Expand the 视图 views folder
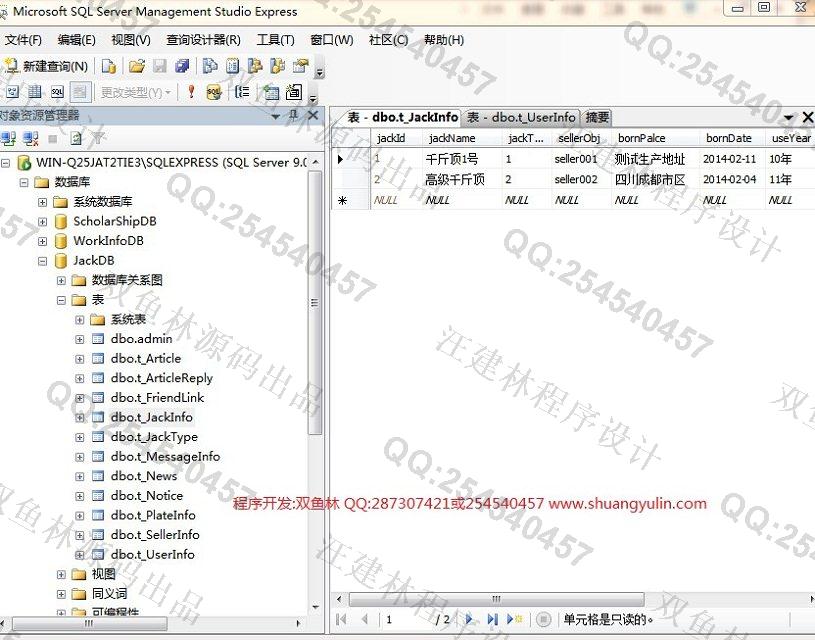815x640 pixels. pyautogui.click(x=61, y=574)
